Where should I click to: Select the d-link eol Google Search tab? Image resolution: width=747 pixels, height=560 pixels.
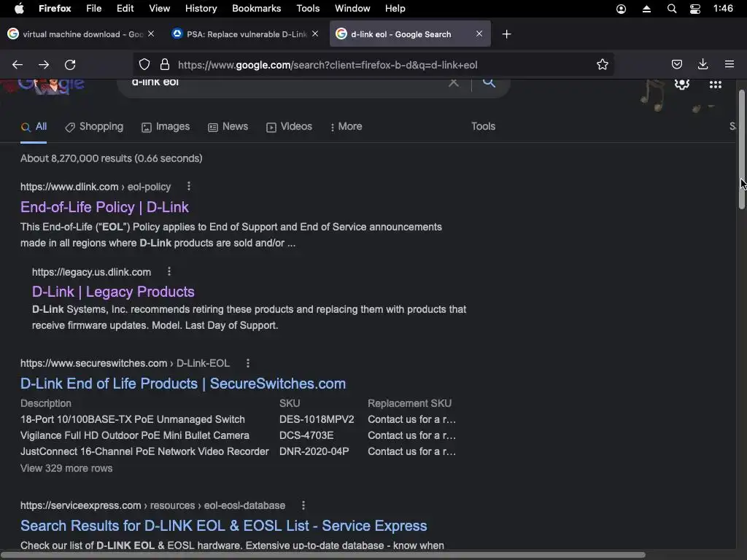pyautogui.click(x=410, y=34)
